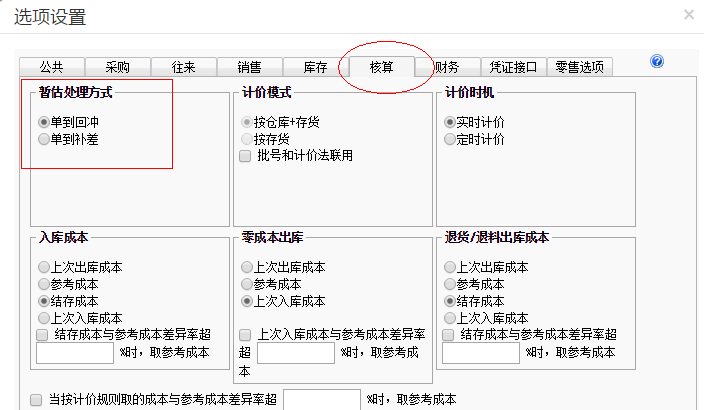Switch to the 公共 tab
The width and height of the screenshot is (704, 410).
point(51,67)
